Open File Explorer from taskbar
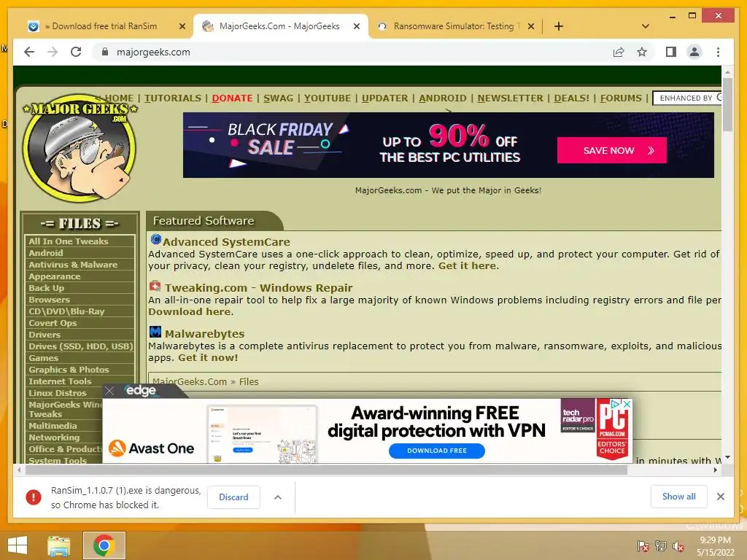The height and width of the screenshot is (560, 747). tap(58, 545)
